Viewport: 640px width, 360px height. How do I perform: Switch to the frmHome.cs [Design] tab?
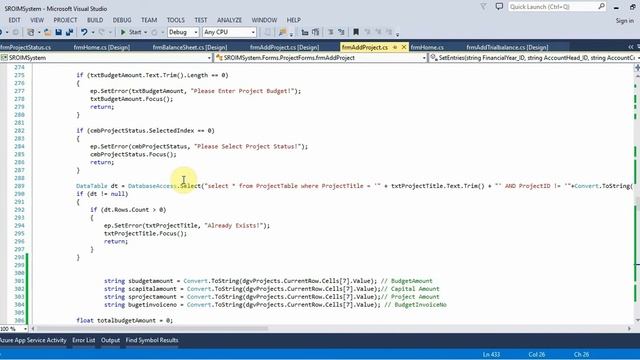click(x=102, y=47)
